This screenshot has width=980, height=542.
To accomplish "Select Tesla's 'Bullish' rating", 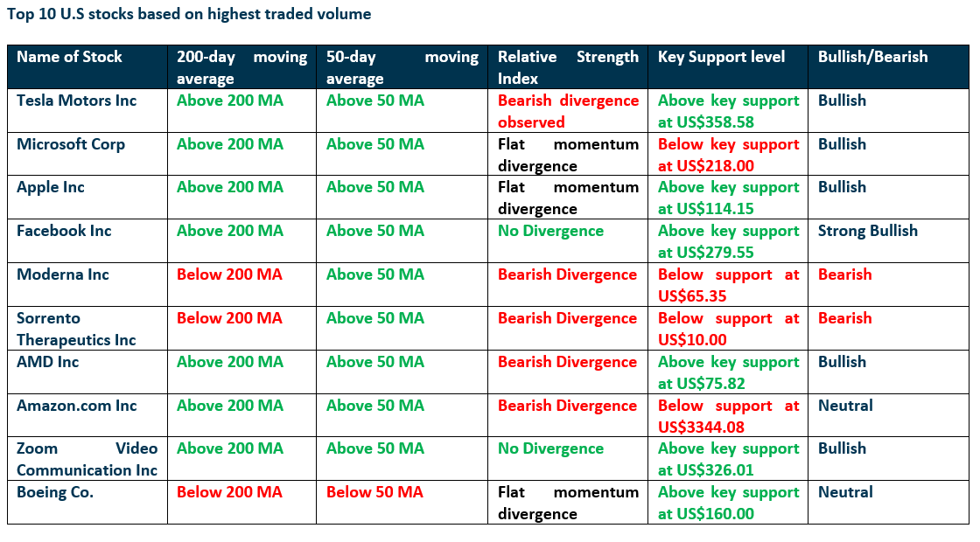I will [x=842, y=101].
